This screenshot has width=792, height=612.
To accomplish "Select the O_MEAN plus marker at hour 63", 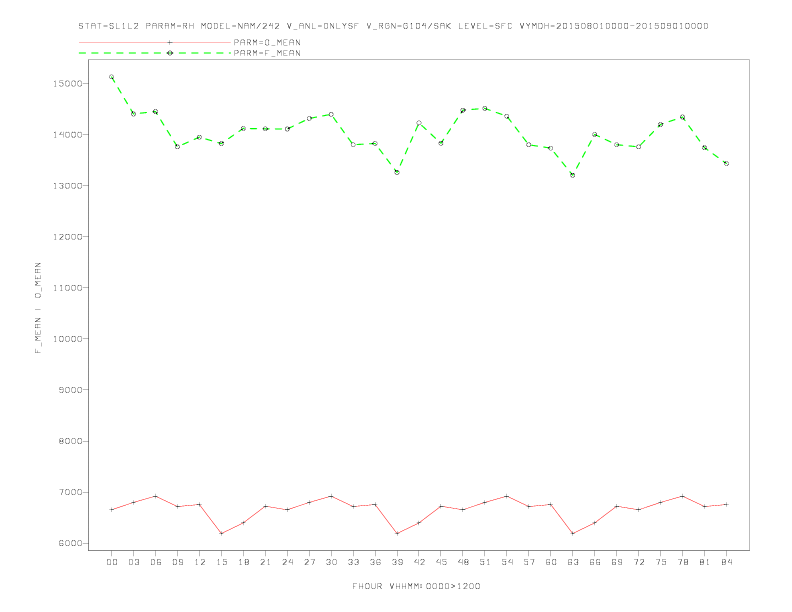I will click(x=573, y=533).
